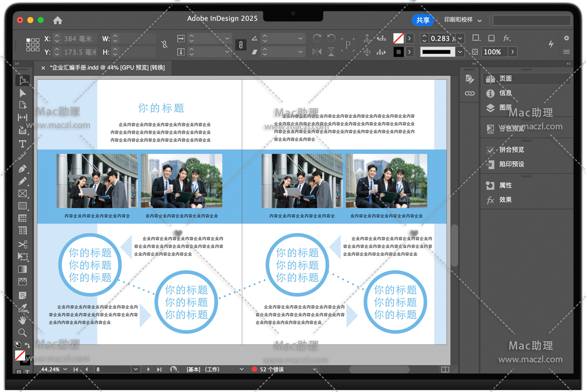This screenshot has height=392, width=586.
Task: Select the Zoom magnifier tool
Action: pos(22,333)
